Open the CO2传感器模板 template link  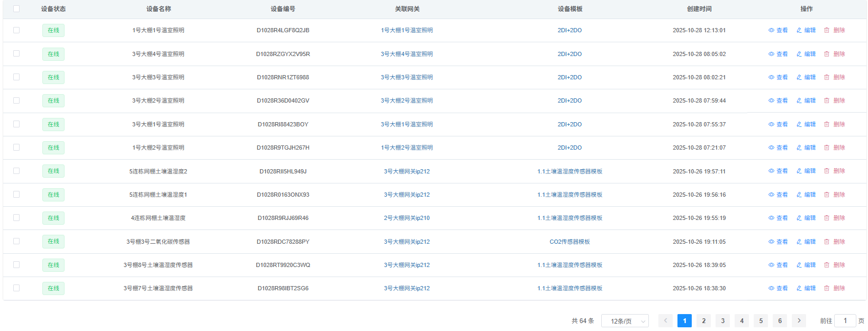click(569, 242)
